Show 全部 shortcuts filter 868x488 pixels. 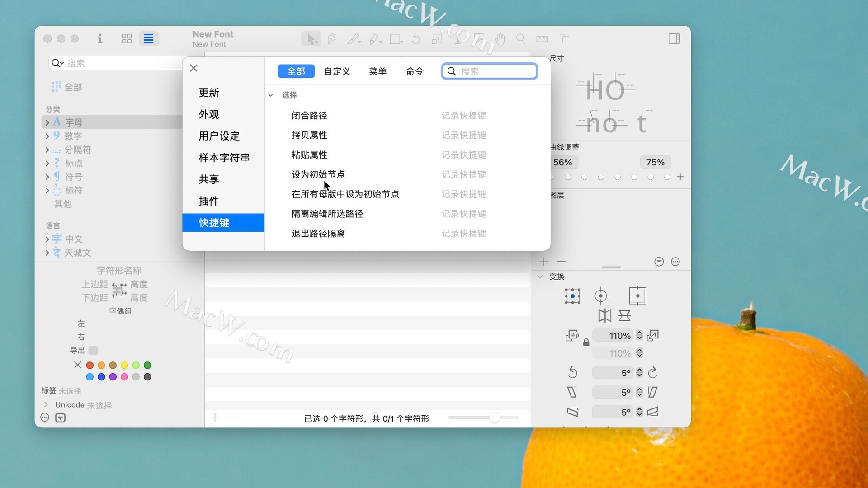pyautogui.click(x=296, y=71)
